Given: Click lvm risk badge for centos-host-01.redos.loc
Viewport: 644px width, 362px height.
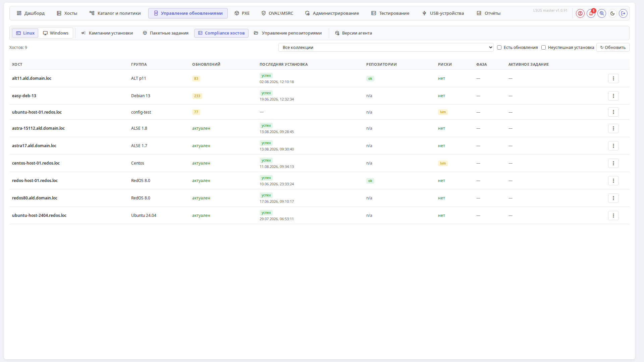Looking at the screenshot, I should [x=443, y=164].
